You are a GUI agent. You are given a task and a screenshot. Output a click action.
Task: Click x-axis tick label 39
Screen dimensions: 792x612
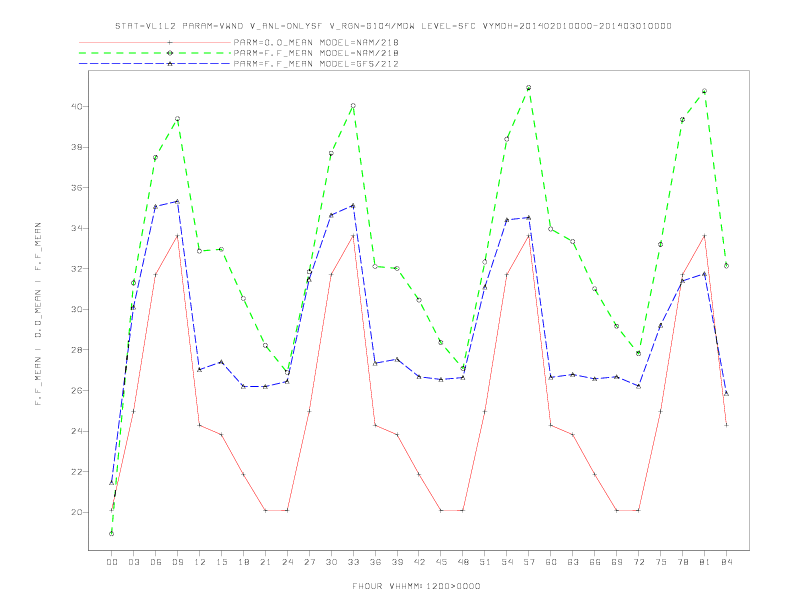click(x=397, y=562)
